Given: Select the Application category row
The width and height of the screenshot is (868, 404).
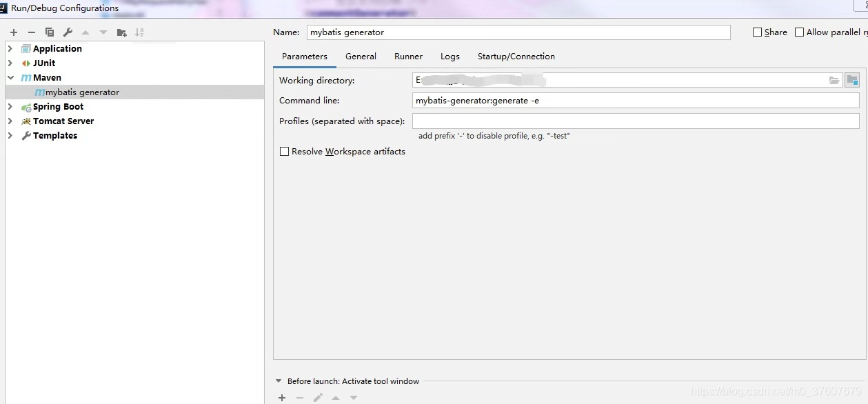Looking at the screenshot, I should click(x=134, y=49).
